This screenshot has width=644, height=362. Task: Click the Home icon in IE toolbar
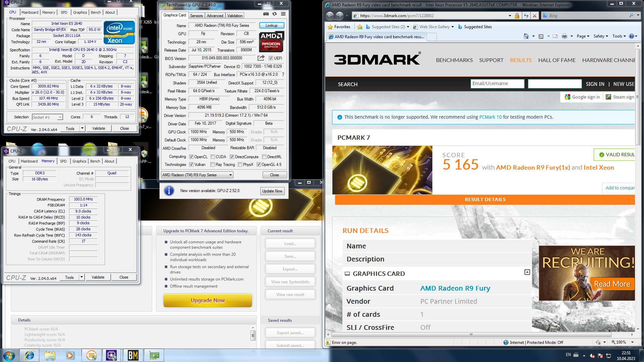pyautogui.click(x=526, y=36)
